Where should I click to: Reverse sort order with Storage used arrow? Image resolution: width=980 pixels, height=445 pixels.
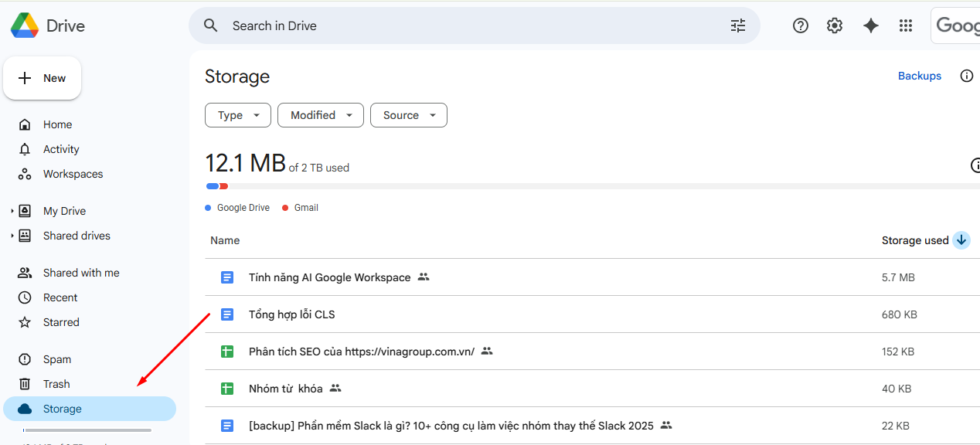(961, 240)
